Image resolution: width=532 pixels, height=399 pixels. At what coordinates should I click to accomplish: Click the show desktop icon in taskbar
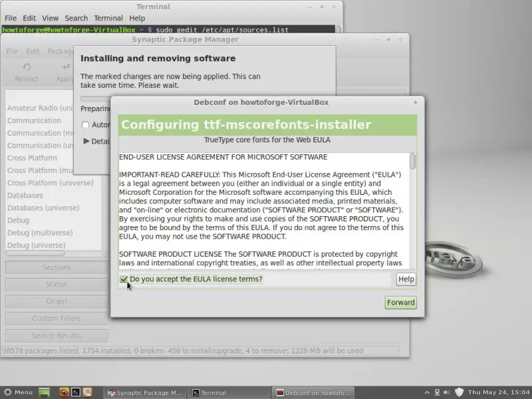click(x=44, y=392)
